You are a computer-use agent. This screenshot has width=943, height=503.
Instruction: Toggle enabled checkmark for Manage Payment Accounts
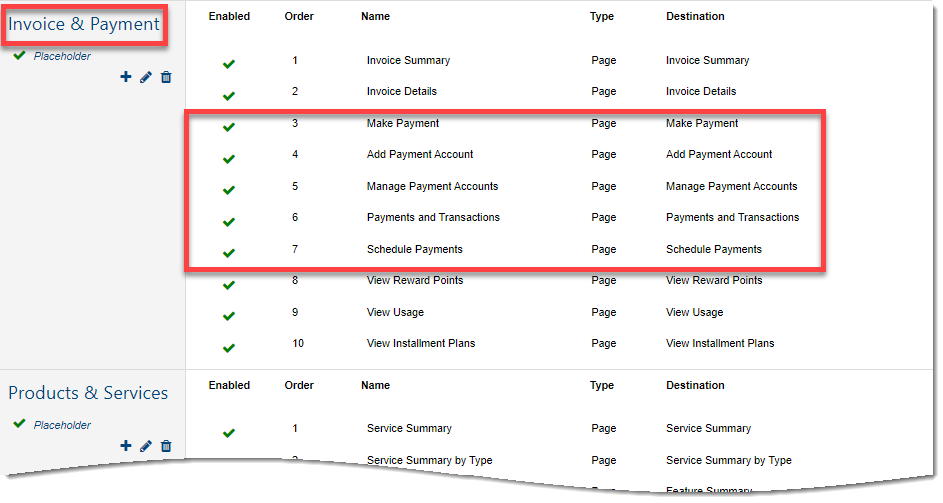coord(229,190)
